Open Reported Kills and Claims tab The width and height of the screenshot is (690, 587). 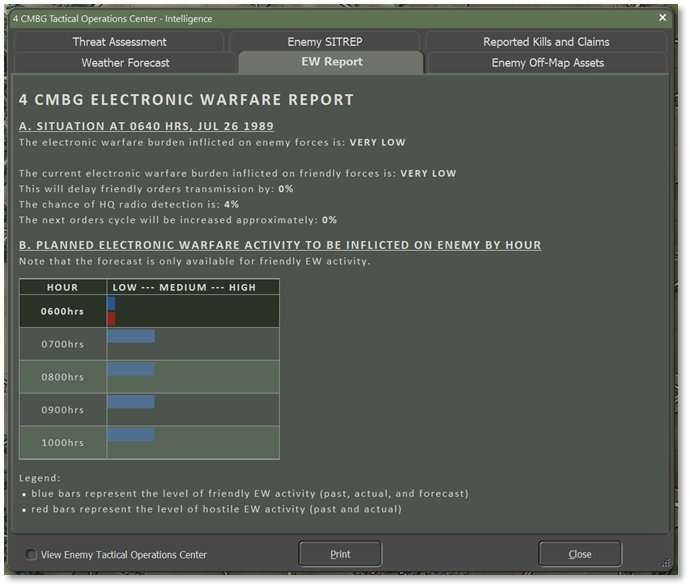pyautogui.click(x=545, y=42)
